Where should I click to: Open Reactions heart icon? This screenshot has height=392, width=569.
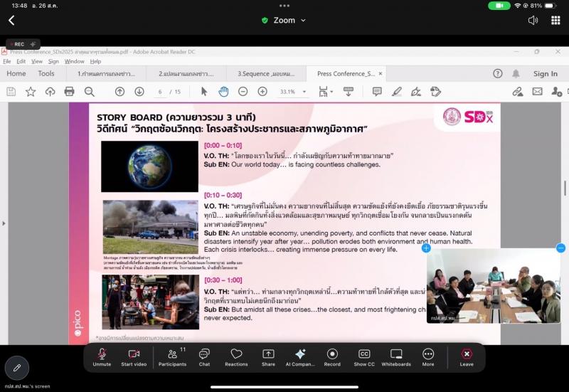pyautogui.click(x=236, y=357)
